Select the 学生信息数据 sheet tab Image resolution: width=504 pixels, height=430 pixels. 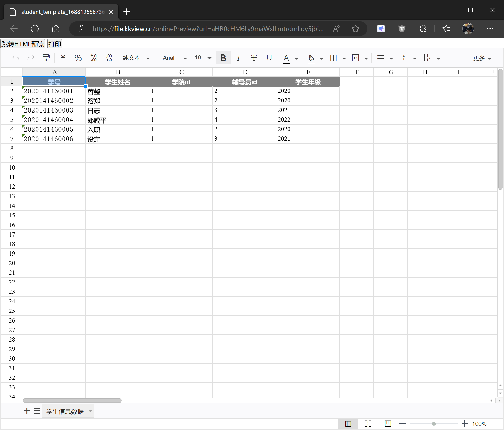65,412
